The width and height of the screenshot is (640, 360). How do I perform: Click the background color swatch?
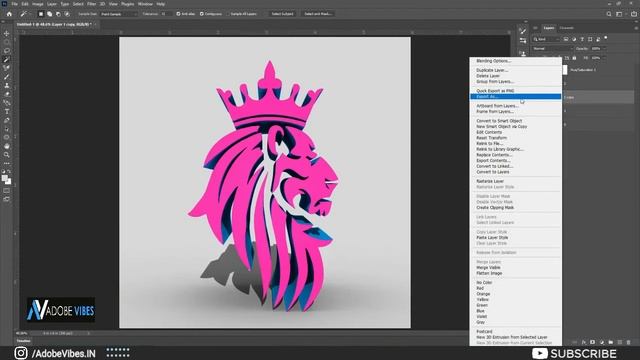point(9,182)
